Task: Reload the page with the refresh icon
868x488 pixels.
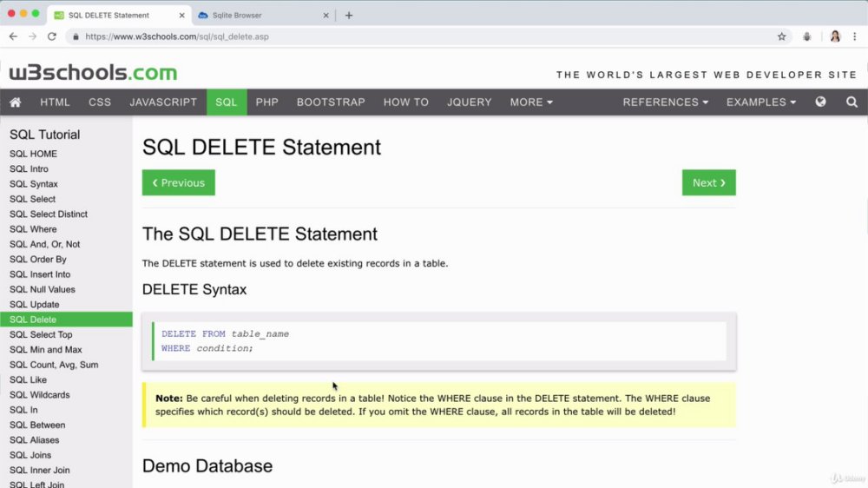Action: point(52,36)
